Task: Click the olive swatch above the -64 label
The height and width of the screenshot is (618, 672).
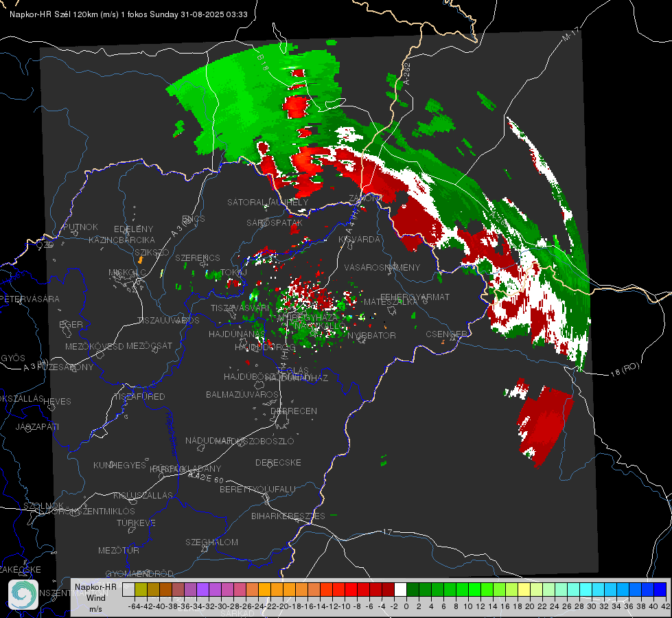Action: [141, 589]
